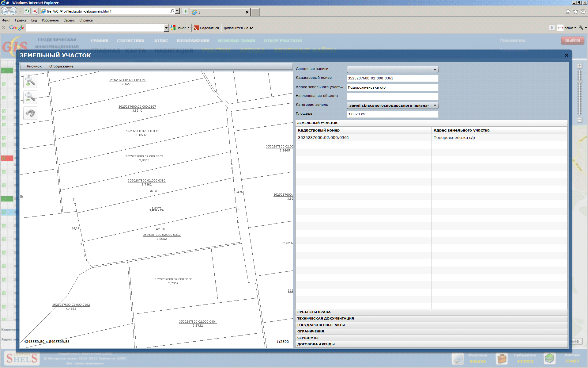Expand the Субъекты права section
Image resolution: width=588 pixels, height=368 pixels.
[314, 312]
